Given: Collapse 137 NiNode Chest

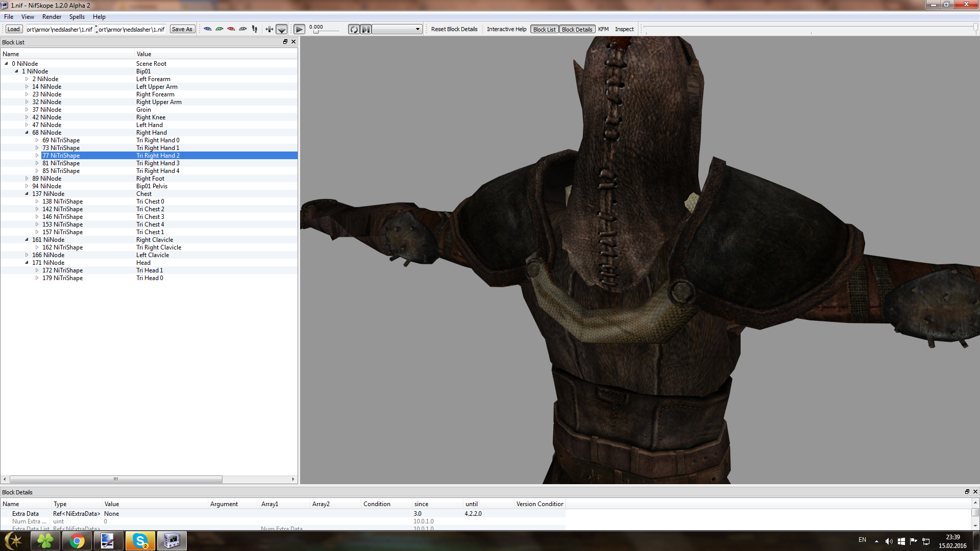Looking at the screenshot, I should click(27, 194).
